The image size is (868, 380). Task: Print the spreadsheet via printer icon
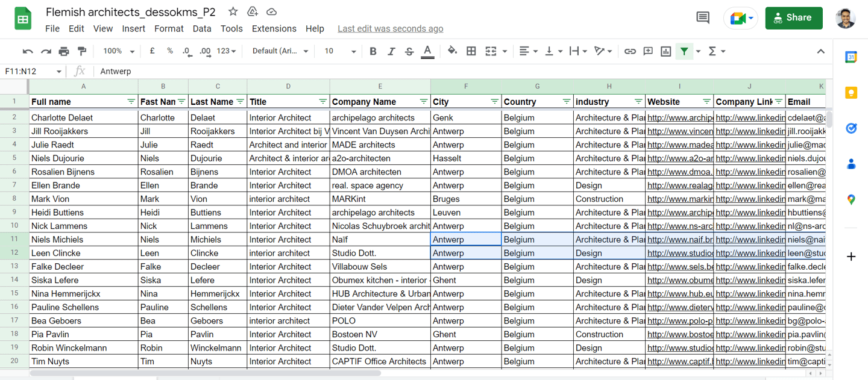[64, 51]
